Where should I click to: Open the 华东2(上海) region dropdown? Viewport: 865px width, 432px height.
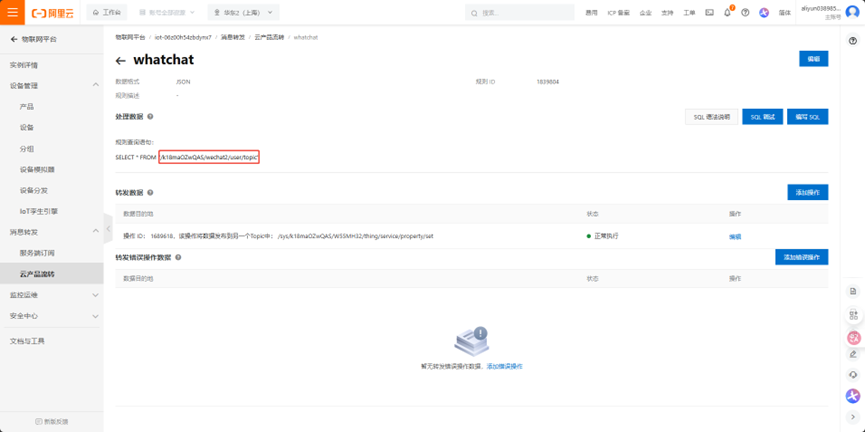click(x=243, y=12)
